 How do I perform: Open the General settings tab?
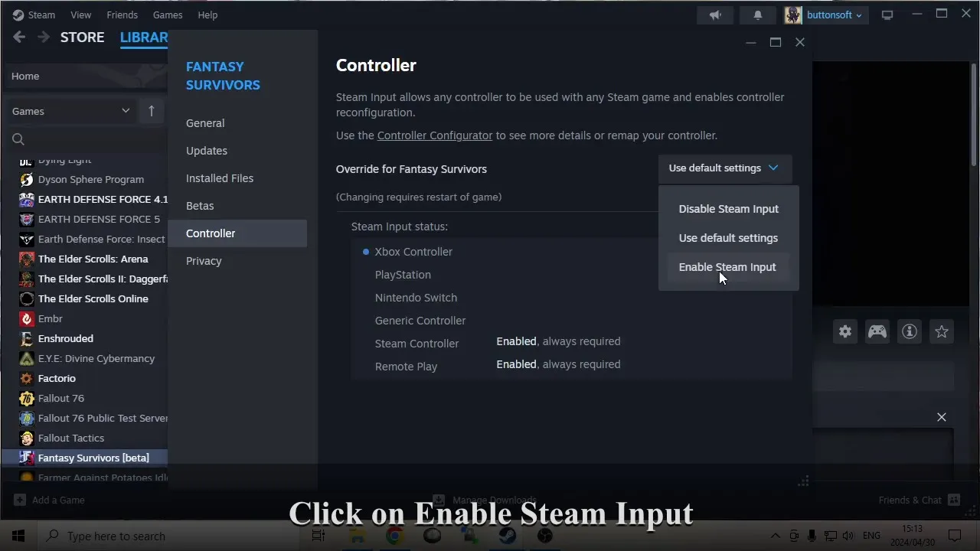tap(237, 123)
